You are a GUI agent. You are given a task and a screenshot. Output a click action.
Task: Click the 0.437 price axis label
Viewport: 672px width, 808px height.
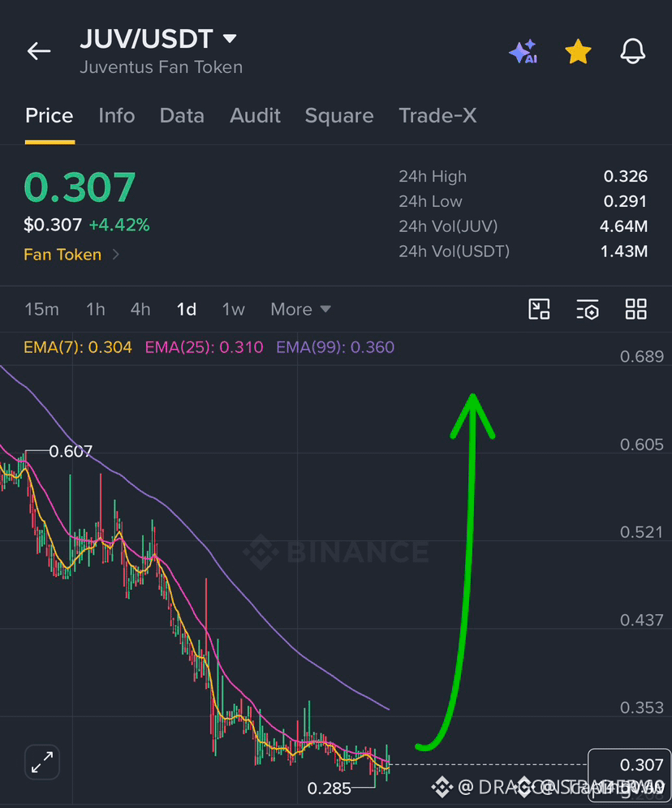point(642,620)
